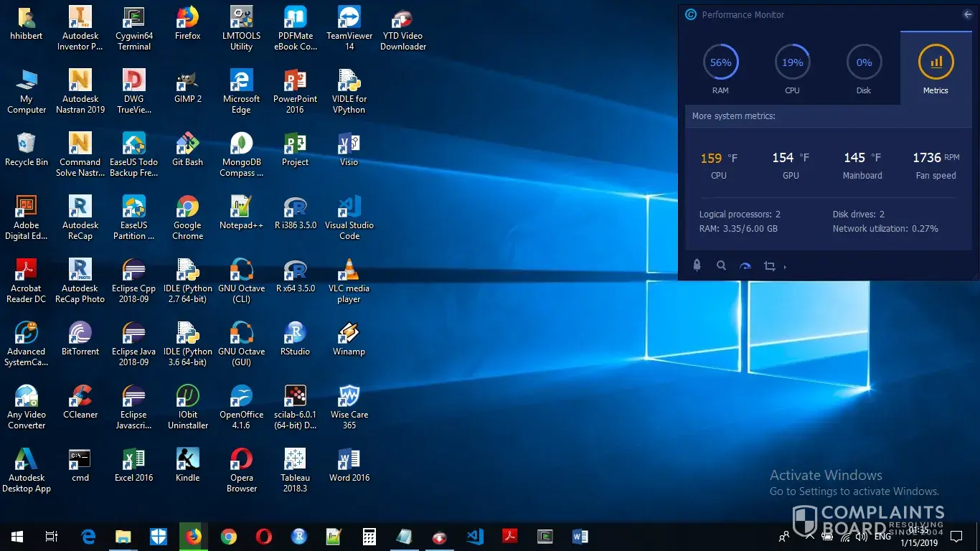
Task: Click the screenshot crop icon in Performance Monitor
Action: (x=769, y=266)
